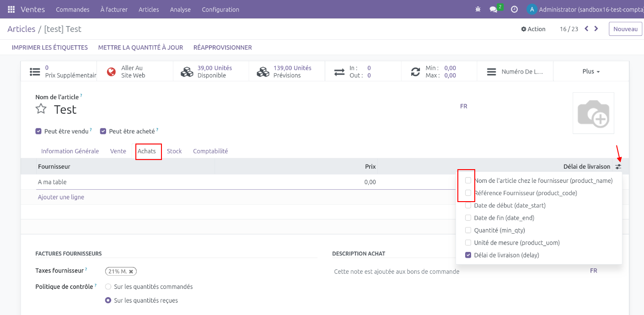Select 'Sur les quantités commandés' radio option

[108, 287]
